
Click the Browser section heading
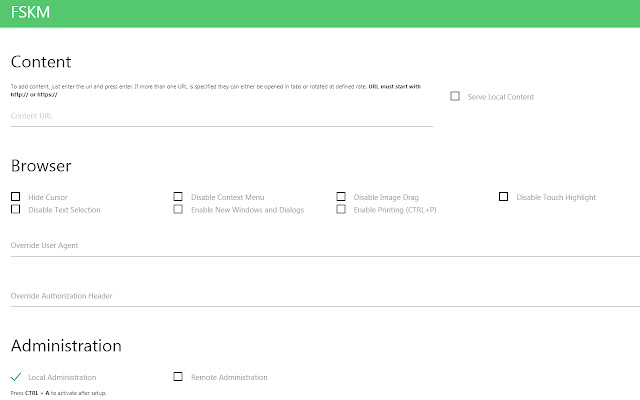coord(41,166)
